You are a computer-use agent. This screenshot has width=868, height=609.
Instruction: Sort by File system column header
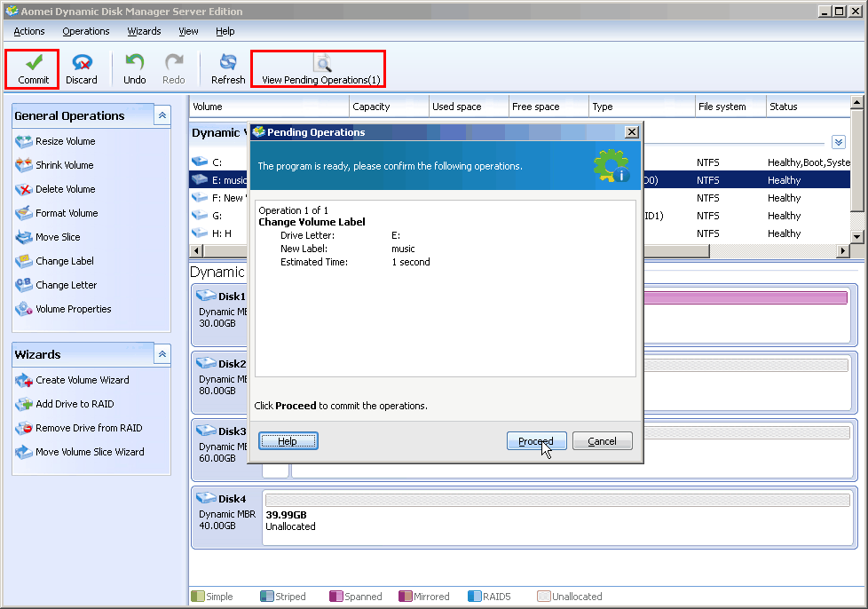730,107
